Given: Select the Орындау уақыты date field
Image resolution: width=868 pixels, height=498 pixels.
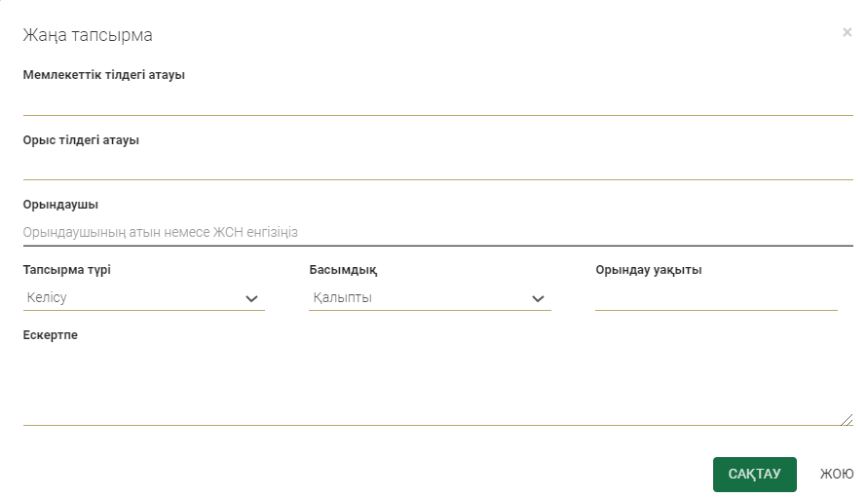Looking at the screenshot, I should [716, 297].
